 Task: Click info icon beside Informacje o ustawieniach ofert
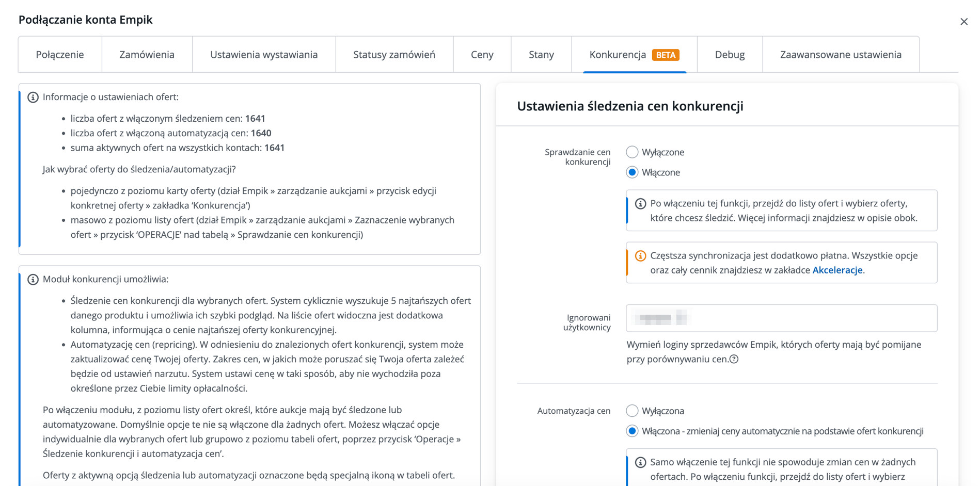tap(33, 97)
